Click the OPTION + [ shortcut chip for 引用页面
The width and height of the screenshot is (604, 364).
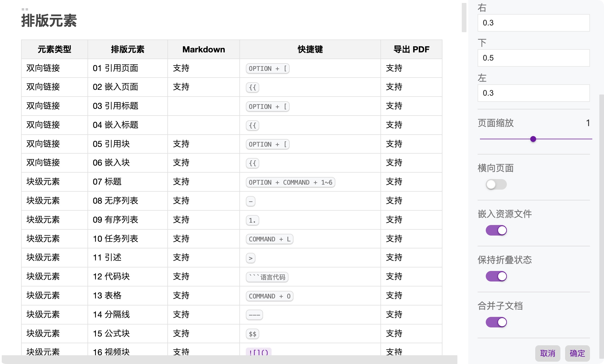[267, 68]
